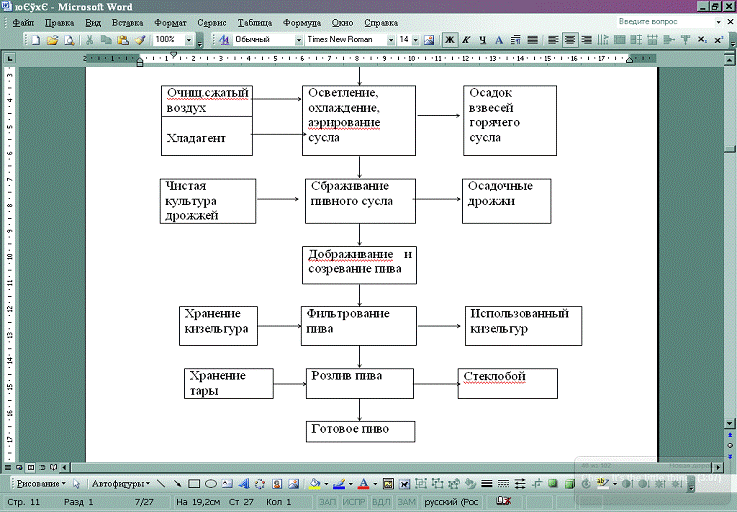This screenshot has height=512, width=737.
Task: Open the Таблица menu
Action: (x=255, y=21)
